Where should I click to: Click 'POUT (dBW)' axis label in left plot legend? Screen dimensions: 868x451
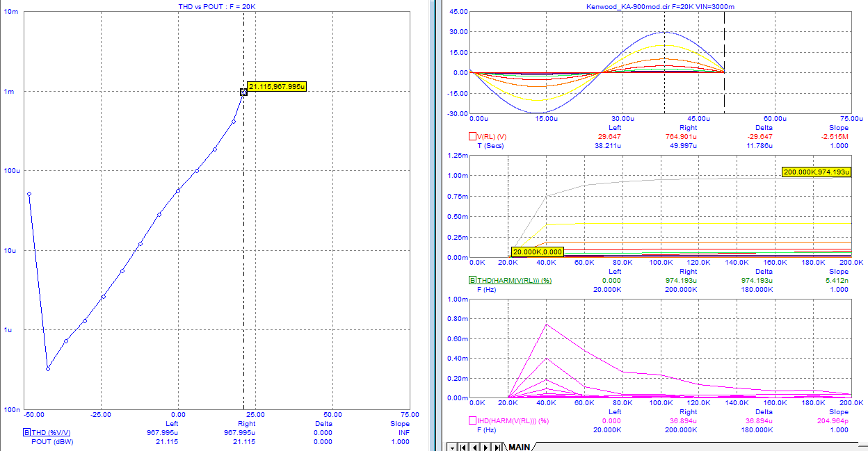(53, 441)
